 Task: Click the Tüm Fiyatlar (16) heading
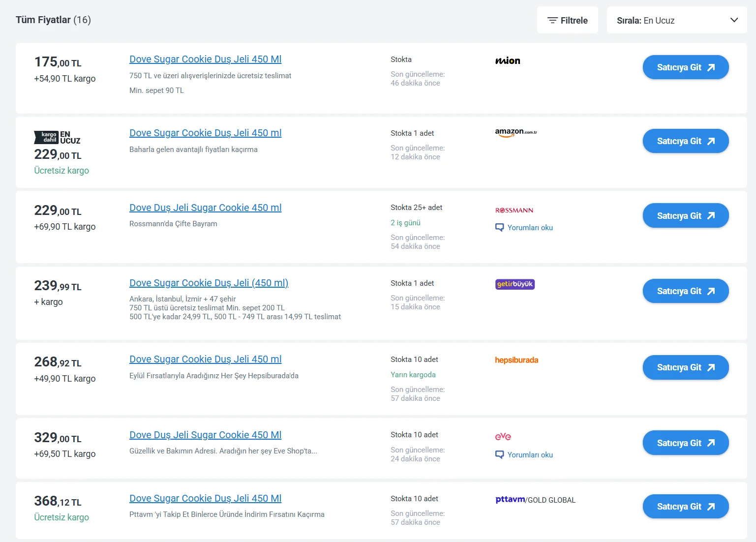(53, 20)
